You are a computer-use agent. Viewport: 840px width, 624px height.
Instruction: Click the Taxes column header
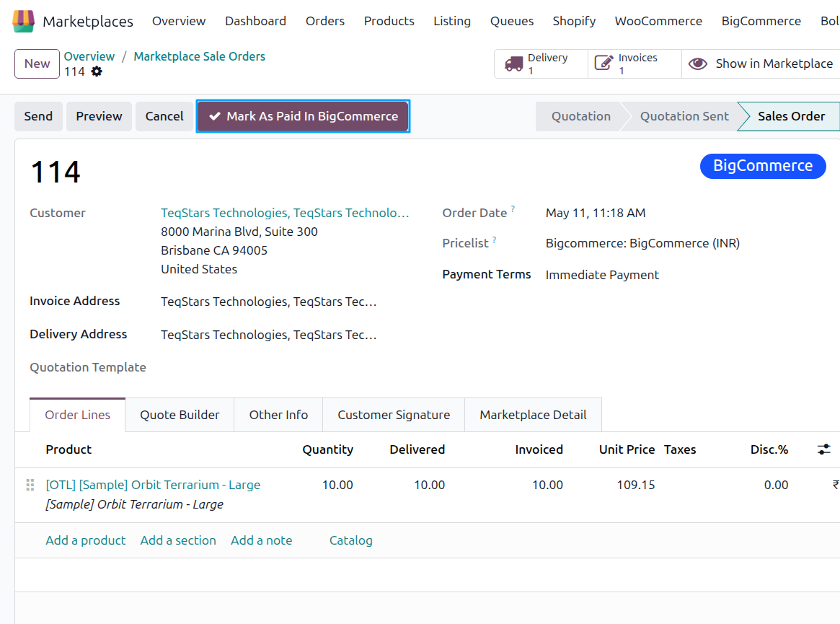pyautogui.click(x=680, y=449)
